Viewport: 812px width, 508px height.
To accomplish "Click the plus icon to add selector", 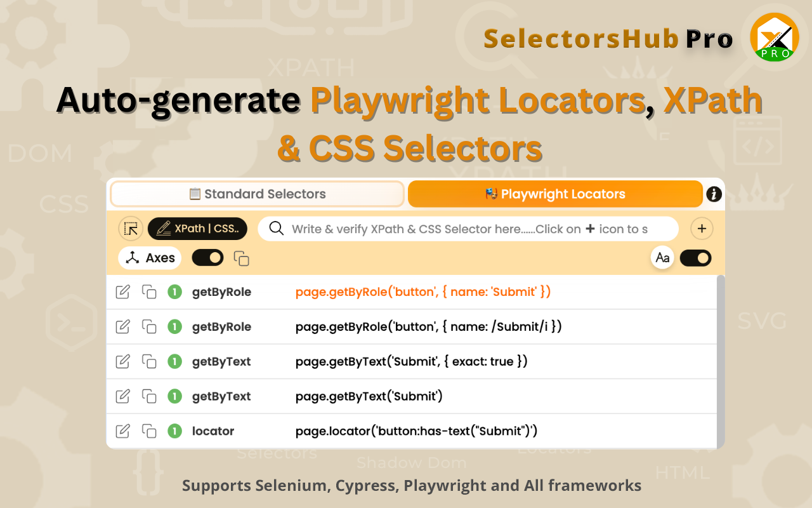I will click(701, 229).
